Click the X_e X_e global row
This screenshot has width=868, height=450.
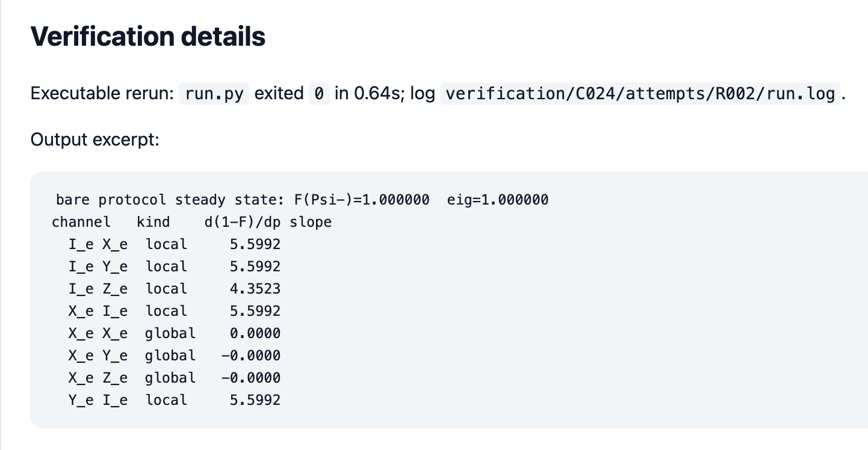pos(175,333)
